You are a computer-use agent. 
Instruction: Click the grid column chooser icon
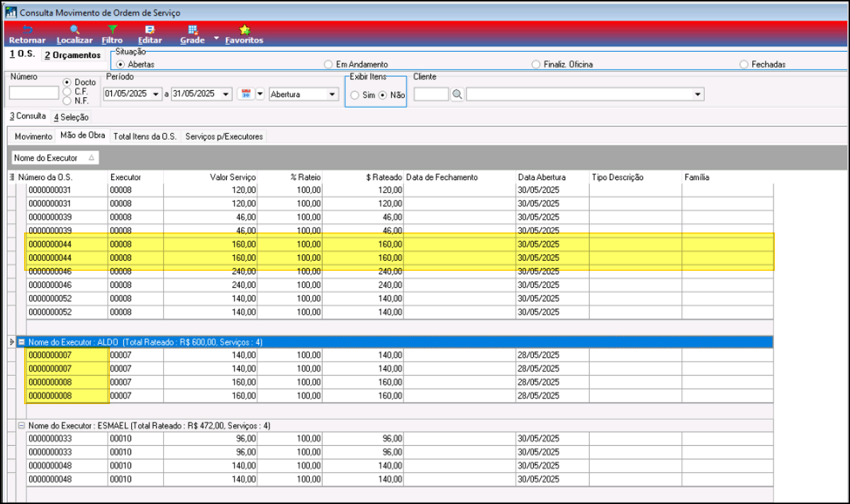[12, 177]
